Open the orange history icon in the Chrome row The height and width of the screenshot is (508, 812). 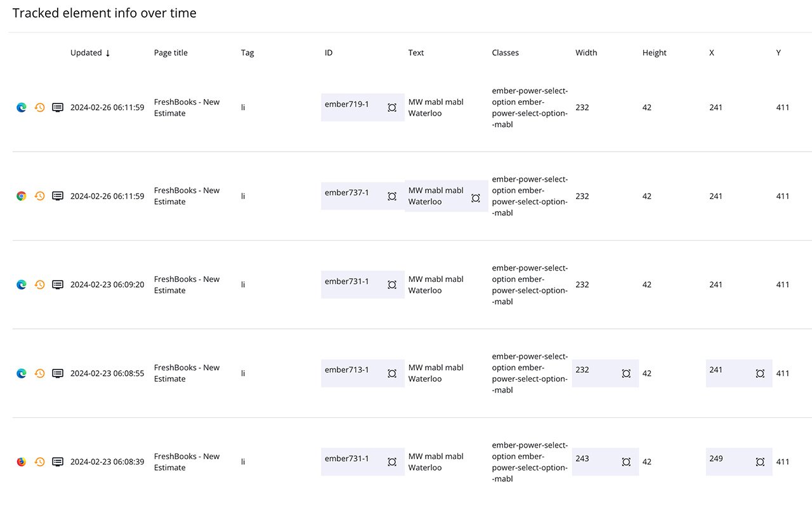click(39, 196)
